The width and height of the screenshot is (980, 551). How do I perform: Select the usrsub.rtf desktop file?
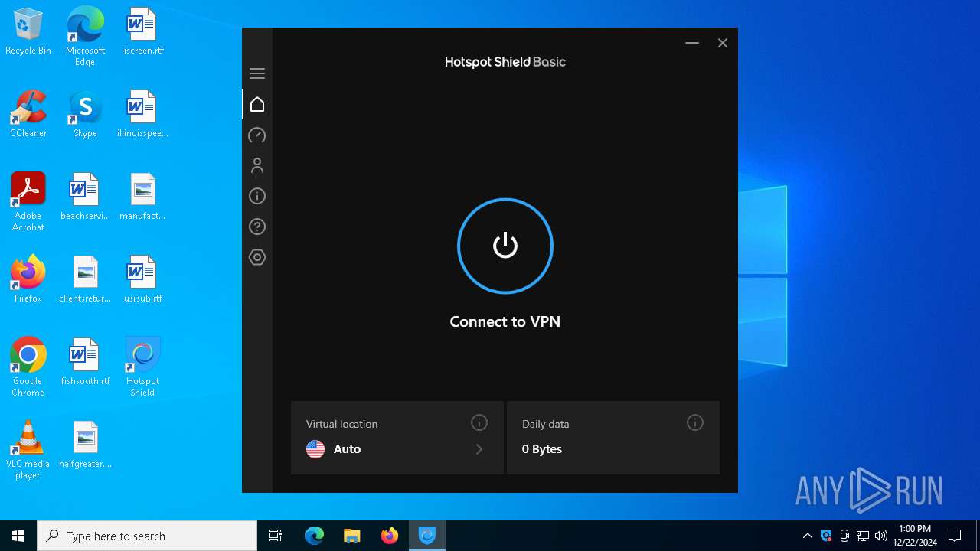[142, 280]
